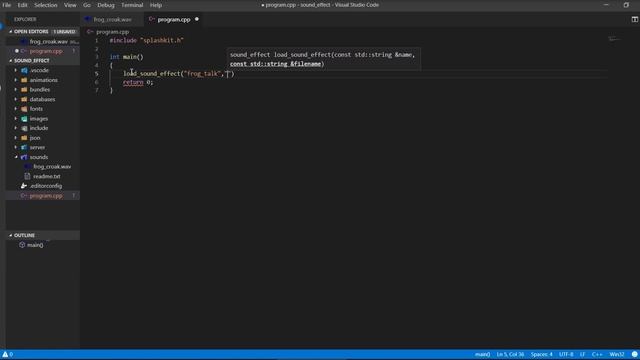The height and width of the screenshot is (360, 640).
Task: Expand the bundles folder arrow
Action: click(x=16, y=89)
